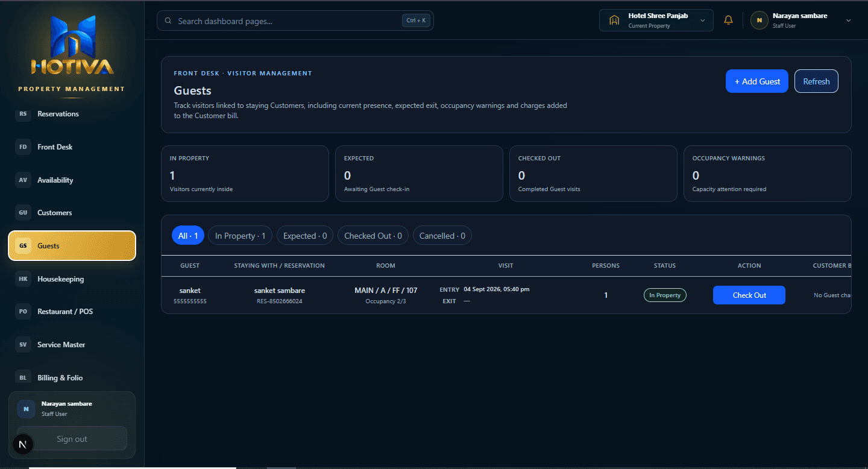Open Reservations from the sidebar
The width and height of the screenshot is (868, 469).
click(72, 114)
